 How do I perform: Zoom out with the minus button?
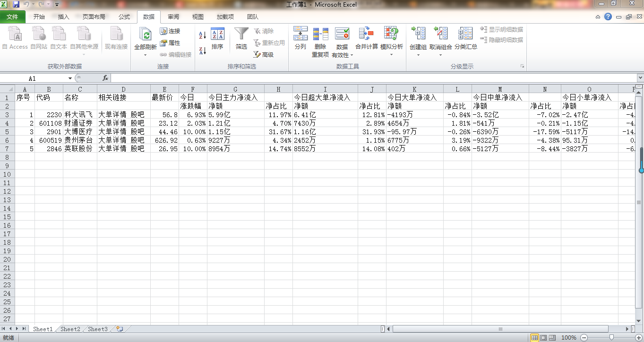pos(584,338)
